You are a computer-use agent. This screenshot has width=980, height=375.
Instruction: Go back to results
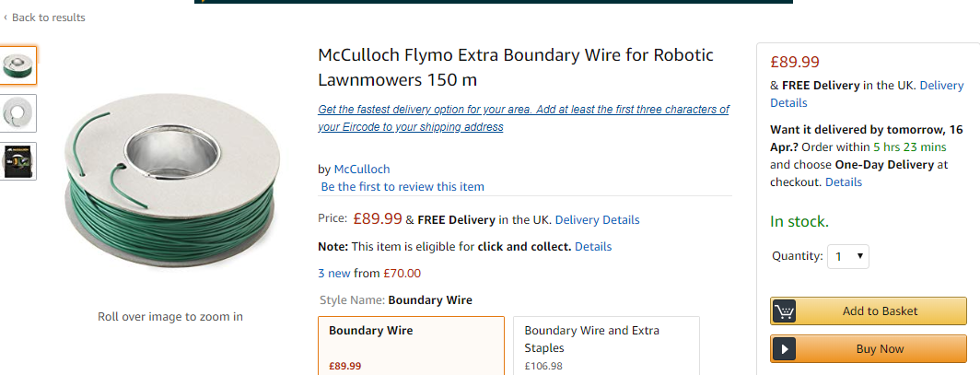coord(48,18)
